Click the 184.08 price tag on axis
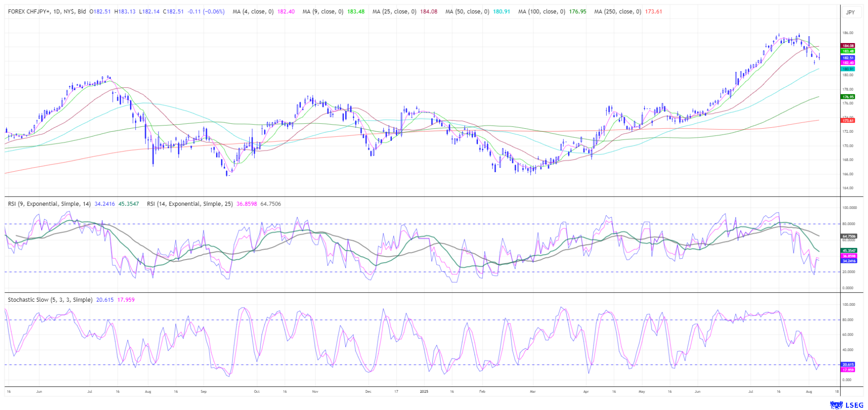Viewport: 868px width, 410px height. pos(848,46)
